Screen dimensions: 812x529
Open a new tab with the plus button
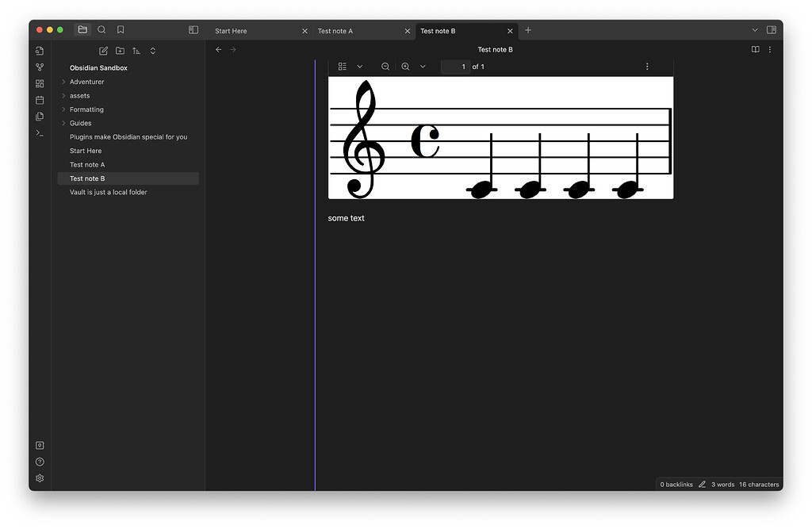point(528,30)
